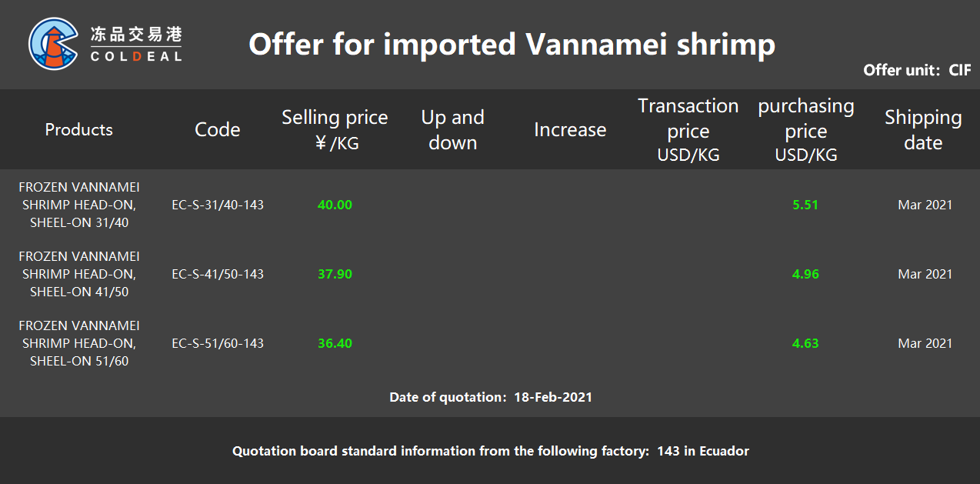980x484 pixels.
Task: Click the 40.00 selling price value
Action: 335,205
